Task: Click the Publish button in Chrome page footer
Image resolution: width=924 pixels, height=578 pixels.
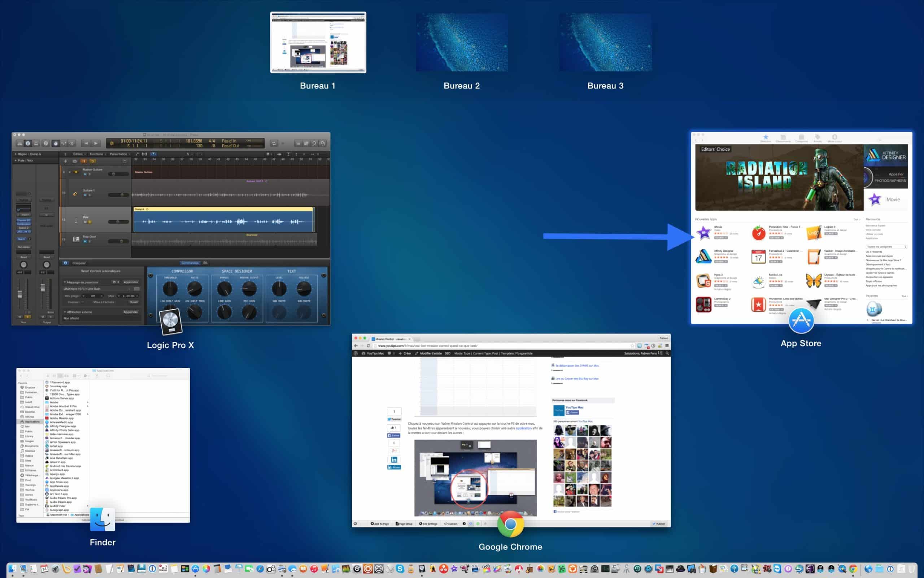Action: 659,524
